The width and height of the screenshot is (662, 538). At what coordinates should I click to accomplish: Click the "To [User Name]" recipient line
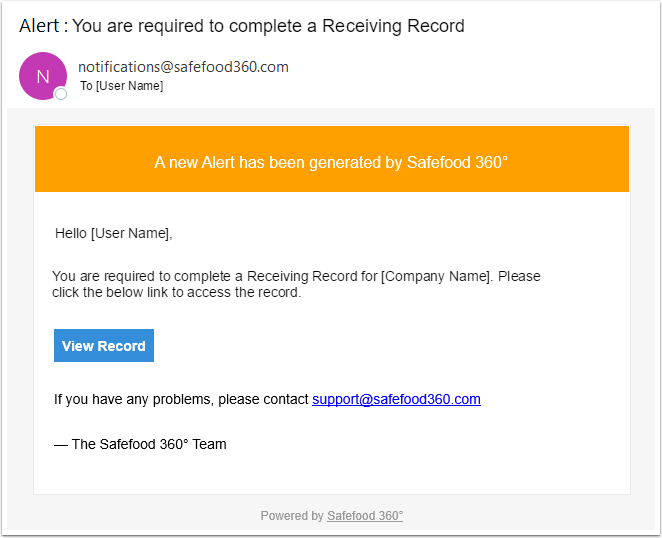tap(121, 86)
